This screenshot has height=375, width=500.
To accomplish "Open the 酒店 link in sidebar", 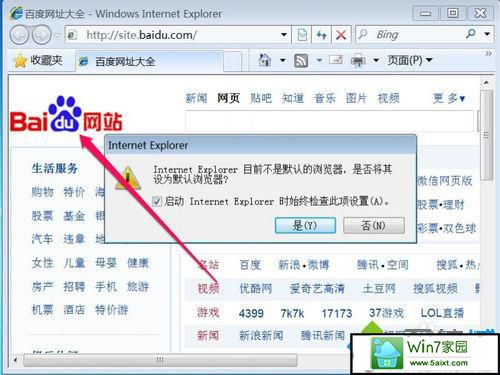I will (x=74, y=310).
